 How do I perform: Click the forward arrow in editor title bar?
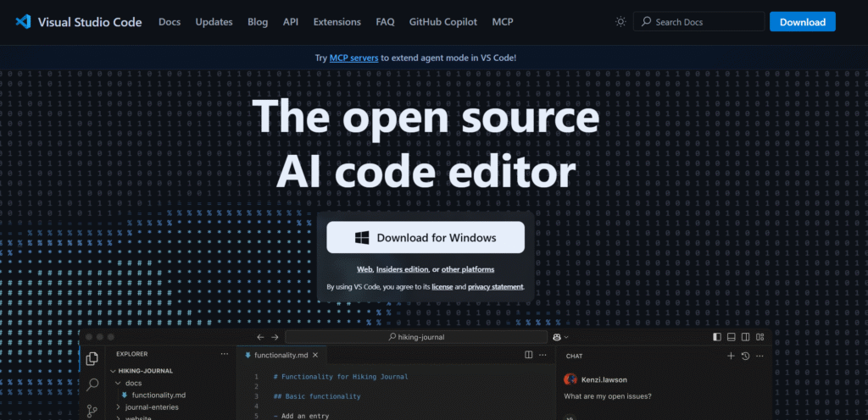coord(275,337)
